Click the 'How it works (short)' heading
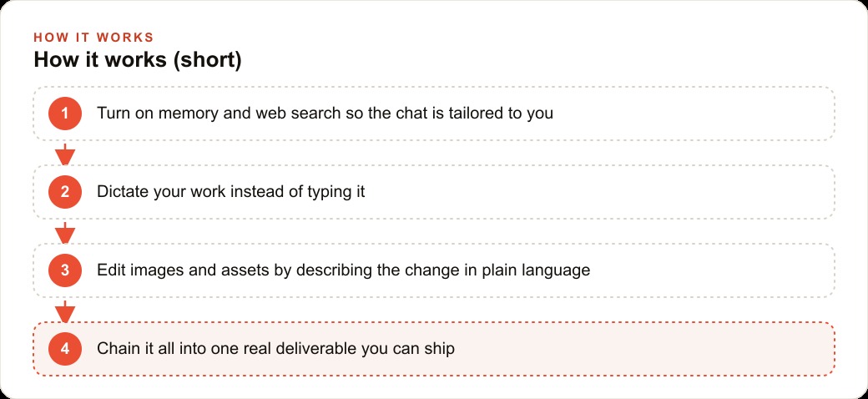Viewport: 868px width, 399px height. pos(137,60)
